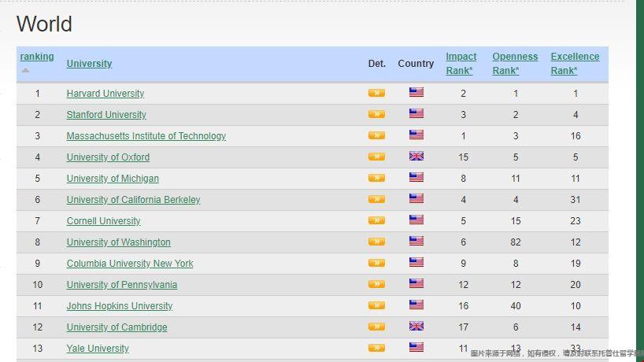The width and height of the screenshot is (644, 362).
Task: Open Johns Hopkins University link
Action: tap(120, 306)
